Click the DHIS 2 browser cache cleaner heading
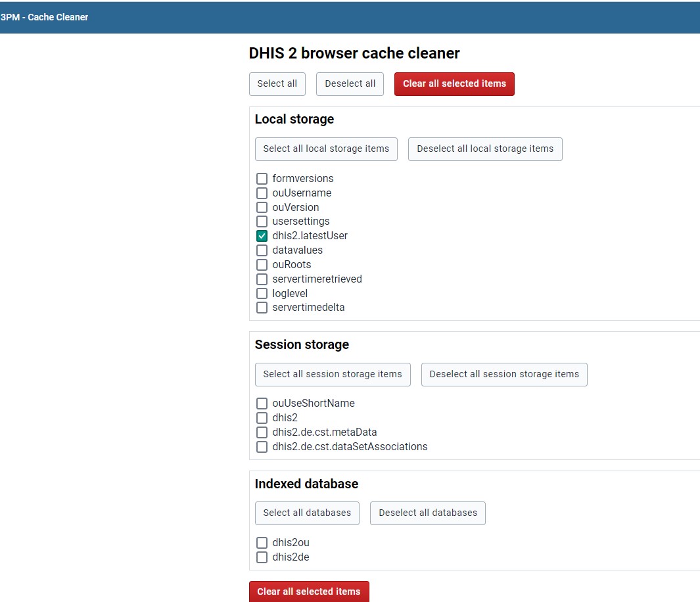Image resolution: width=700 pixels, height=602 pixels. coord(354,53)
